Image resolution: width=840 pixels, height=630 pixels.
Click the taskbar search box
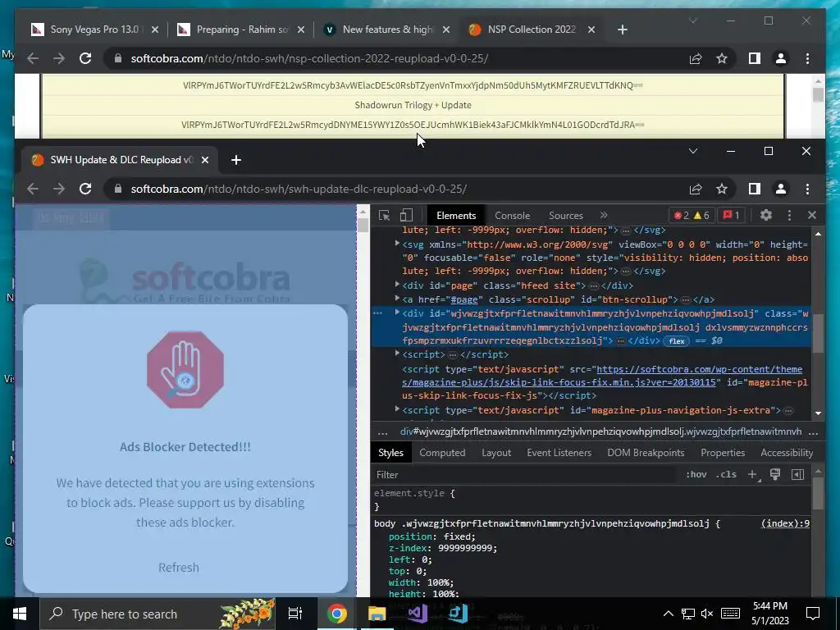pyautogui.click(x=157, y=614)
